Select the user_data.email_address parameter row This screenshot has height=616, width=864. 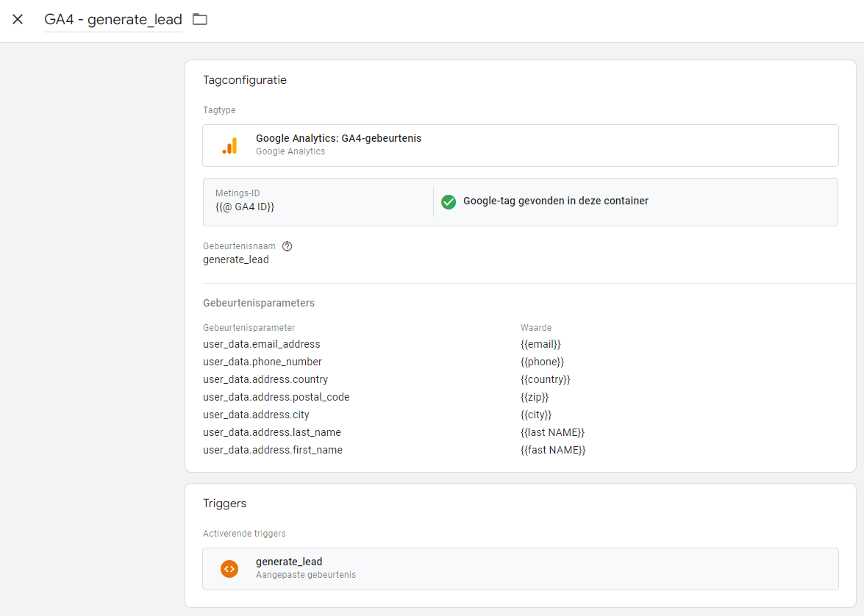click(x=262, y=344)
